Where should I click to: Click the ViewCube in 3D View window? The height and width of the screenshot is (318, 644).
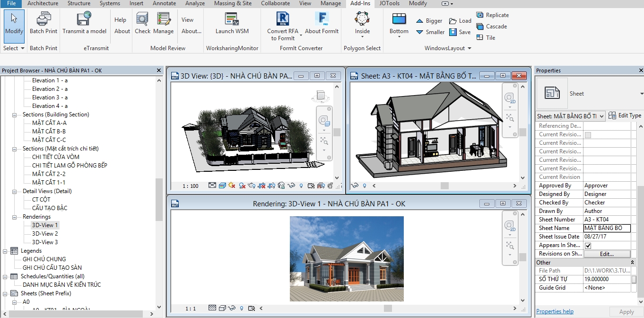click(x=321, y=96)
